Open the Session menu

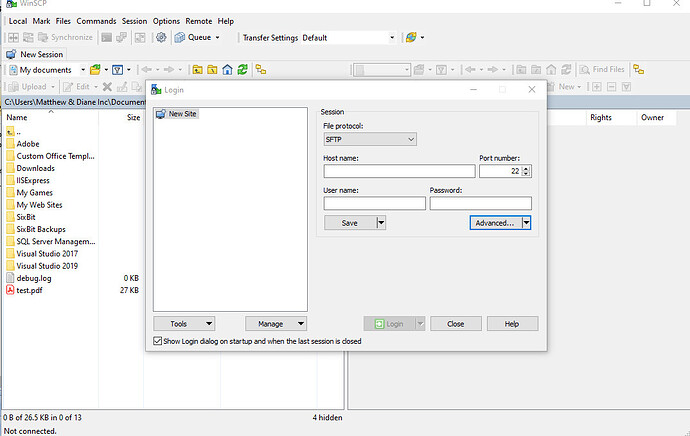(x=134, y=21)
